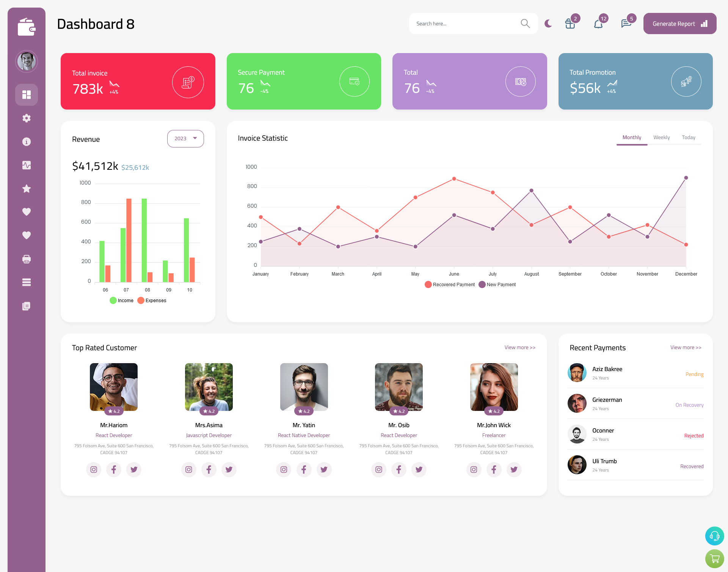Click the list/menu icon in sidebar
The height and width of the screenshot is (572, 728).
(27, 282)
